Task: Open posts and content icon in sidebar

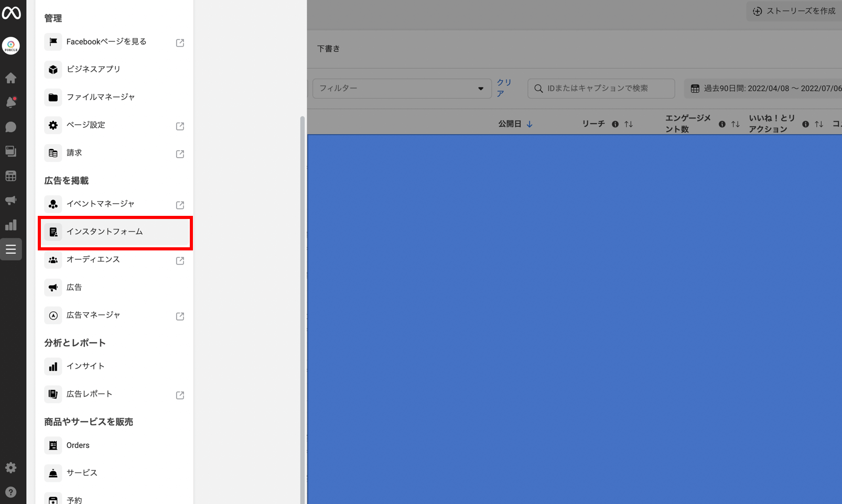Action: coord(11,151)
